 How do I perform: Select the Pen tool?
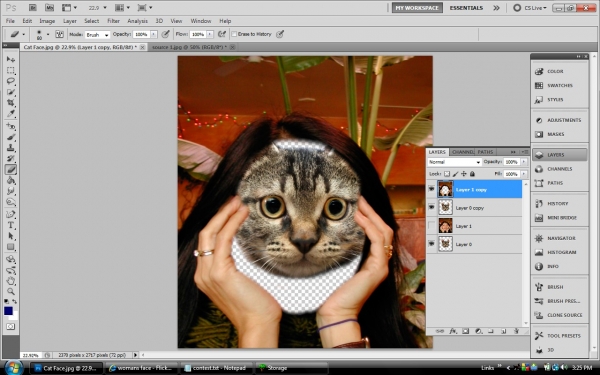click(x=11, y=214)
